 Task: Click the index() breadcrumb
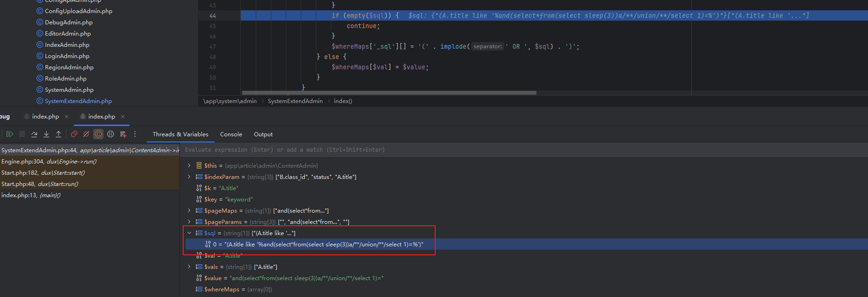tap(343, 101)
